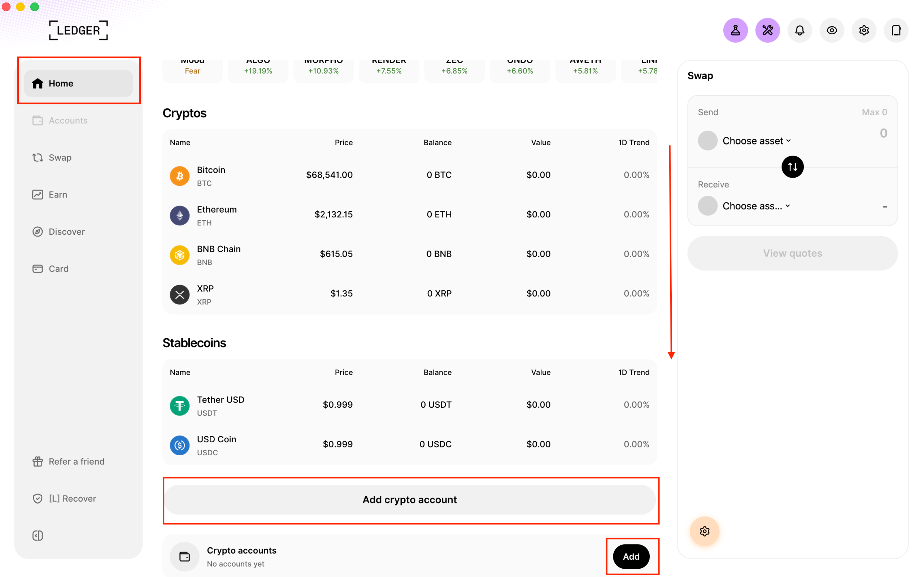Click the Ethereum coin icon
Image resolution: width=924 pixels, height=577 pixels.
coord(180,216)
